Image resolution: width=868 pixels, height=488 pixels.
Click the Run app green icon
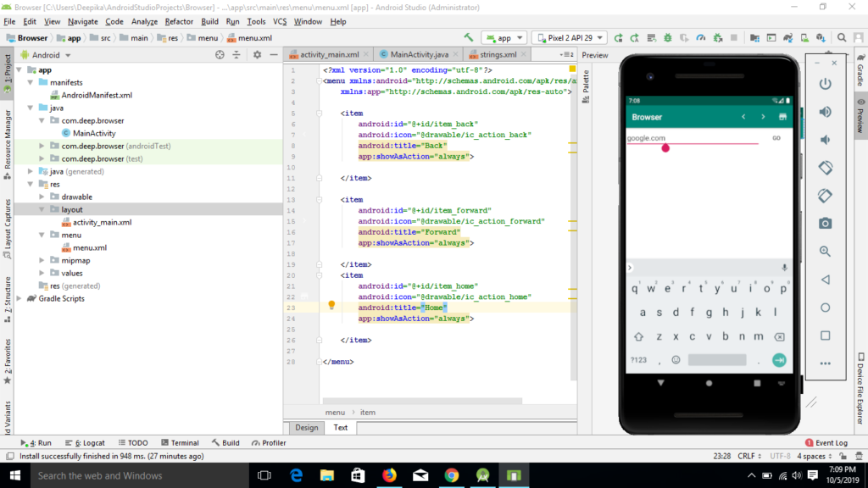point(618,37)
